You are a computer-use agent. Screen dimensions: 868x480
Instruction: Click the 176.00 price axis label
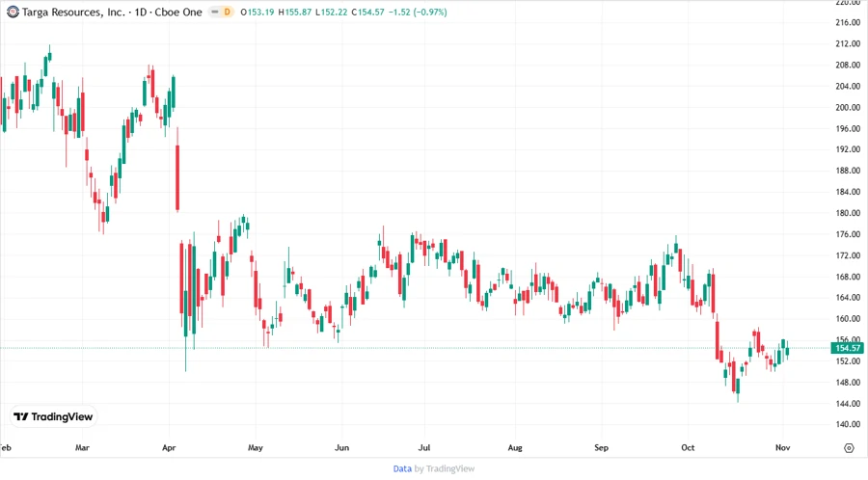(x=848, y=234)
